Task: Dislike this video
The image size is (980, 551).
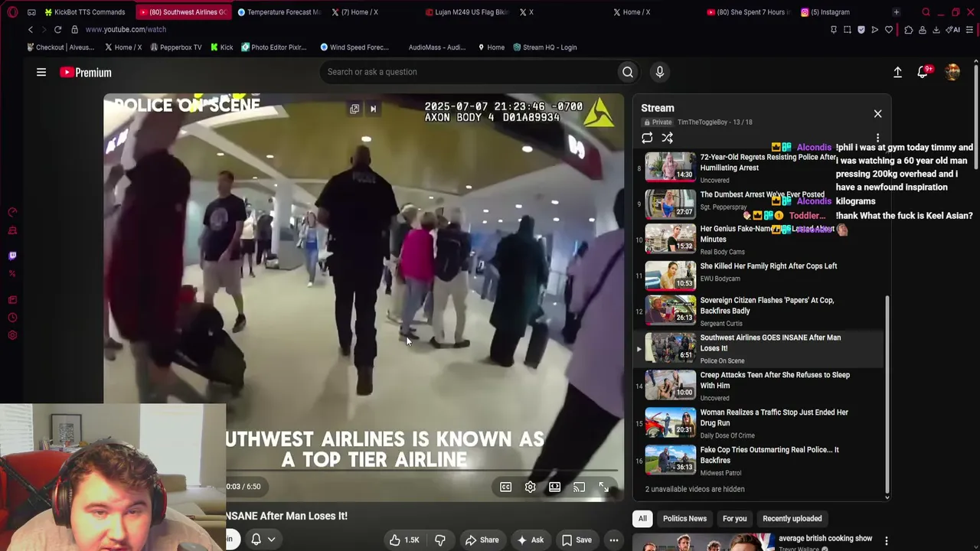Action: tap(440, 540)
